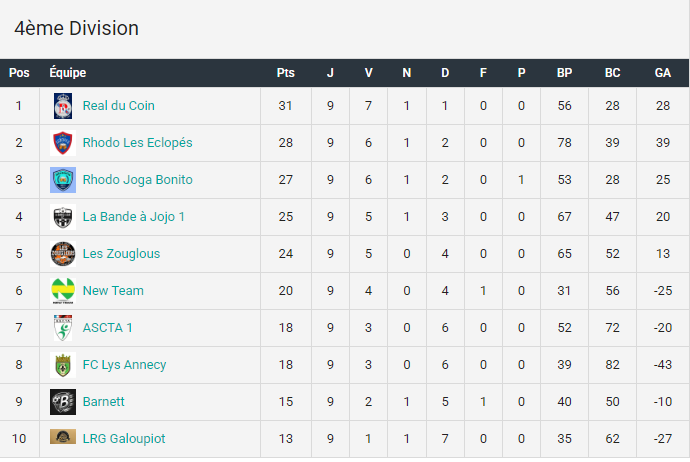This screenshot has height=462, width=690.
Task: Sort table by Pts column header
Action: point(286,73)
